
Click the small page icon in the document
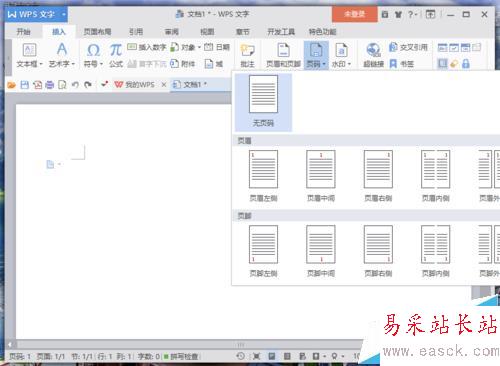click(50, 164)
